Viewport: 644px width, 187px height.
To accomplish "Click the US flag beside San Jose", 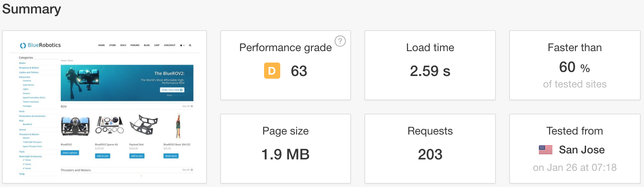I will (x=545, y=150).
